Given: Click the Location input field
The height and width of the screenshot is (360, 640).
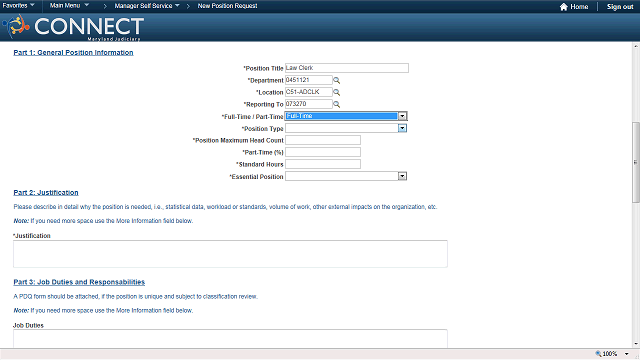Looking at the screenshot, I should (309, 92).
